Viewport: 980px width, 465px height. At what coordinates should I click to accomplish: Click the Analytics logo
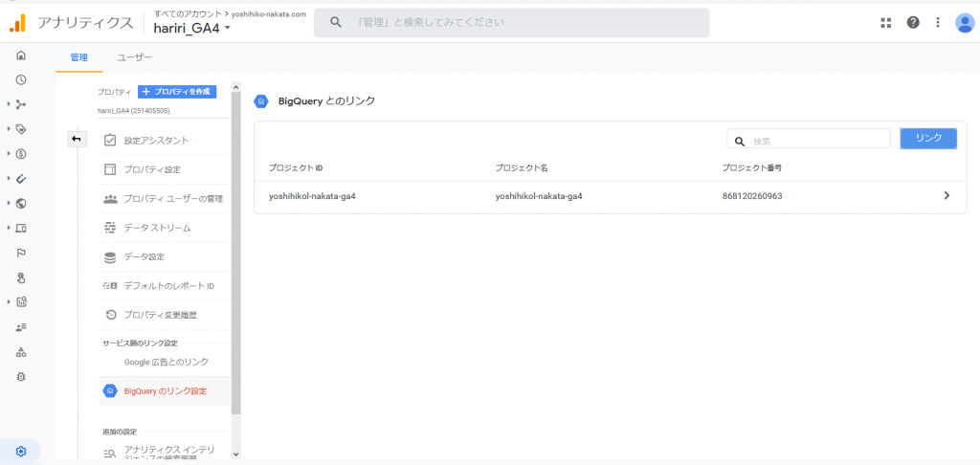click(18, 23)
